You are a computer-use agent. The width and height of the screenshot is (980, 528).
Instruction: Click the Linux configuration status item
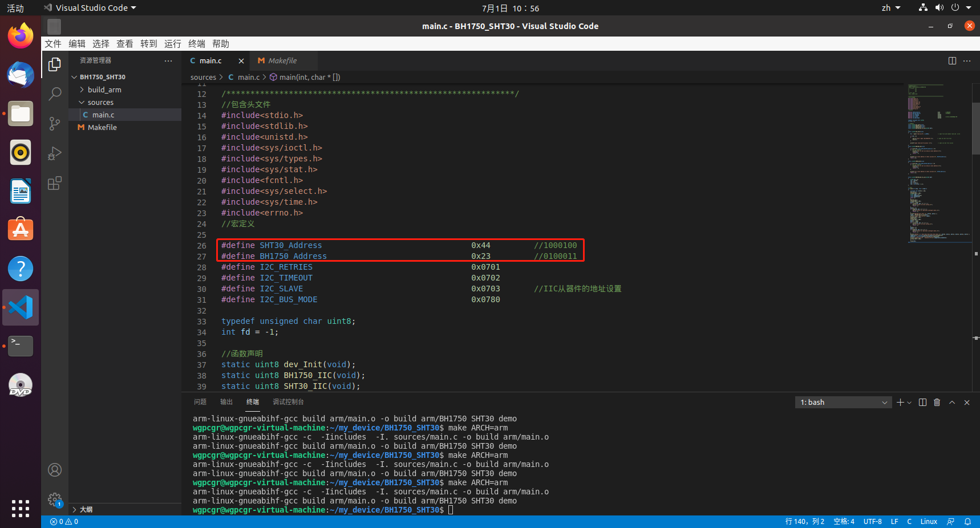point(929,522)
